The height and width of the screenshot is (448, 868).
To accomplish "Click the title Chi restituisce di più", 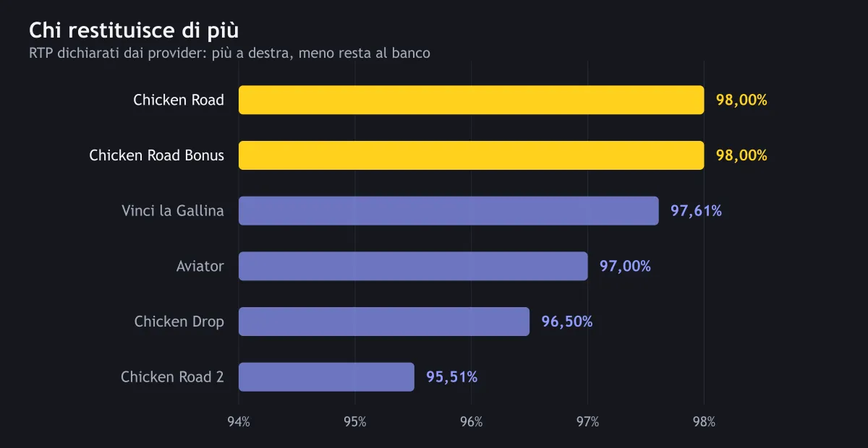I will click(x=134, y=30).
